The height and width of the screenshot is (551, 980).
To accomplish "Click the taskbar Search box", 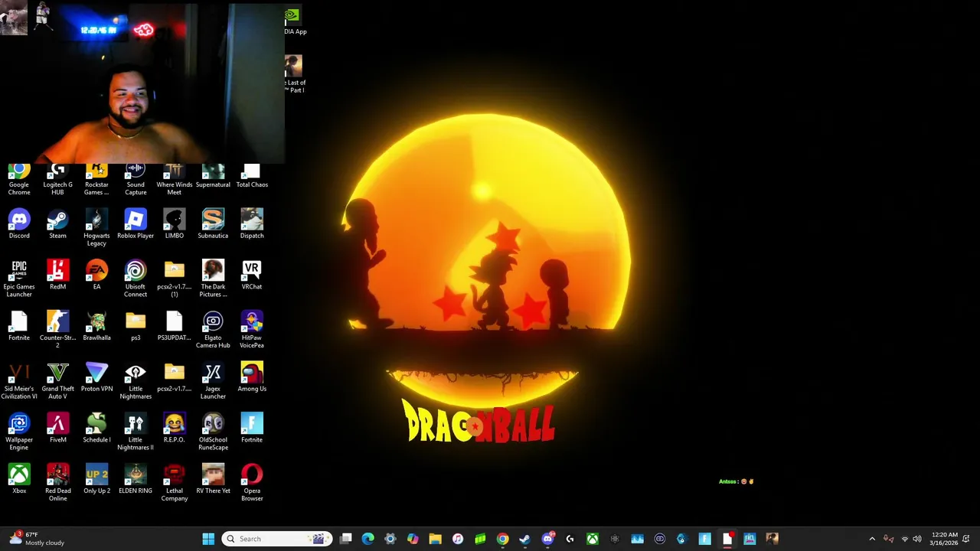I will point(277,539).
